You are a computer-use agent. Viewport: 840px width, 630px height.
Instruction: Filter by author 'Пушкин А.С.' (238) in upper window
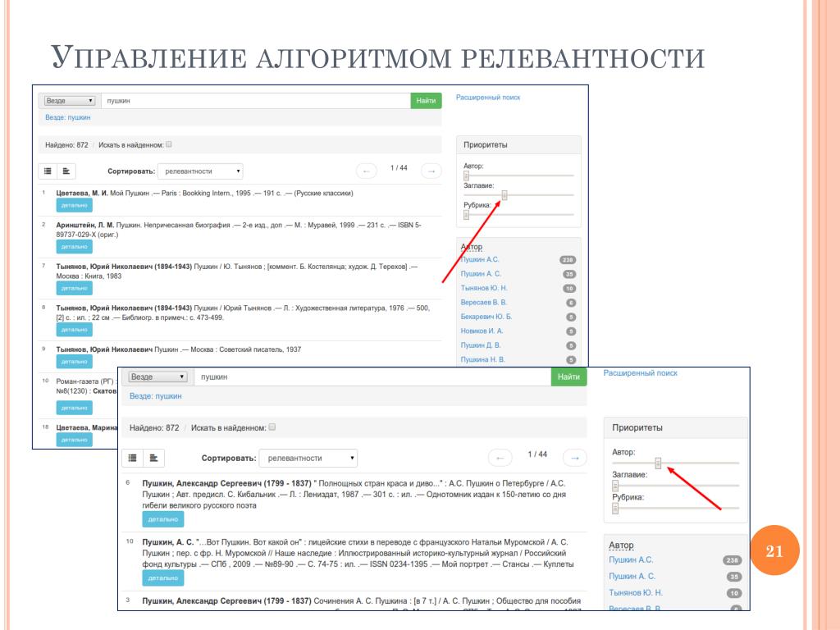[x=480, y=259]
